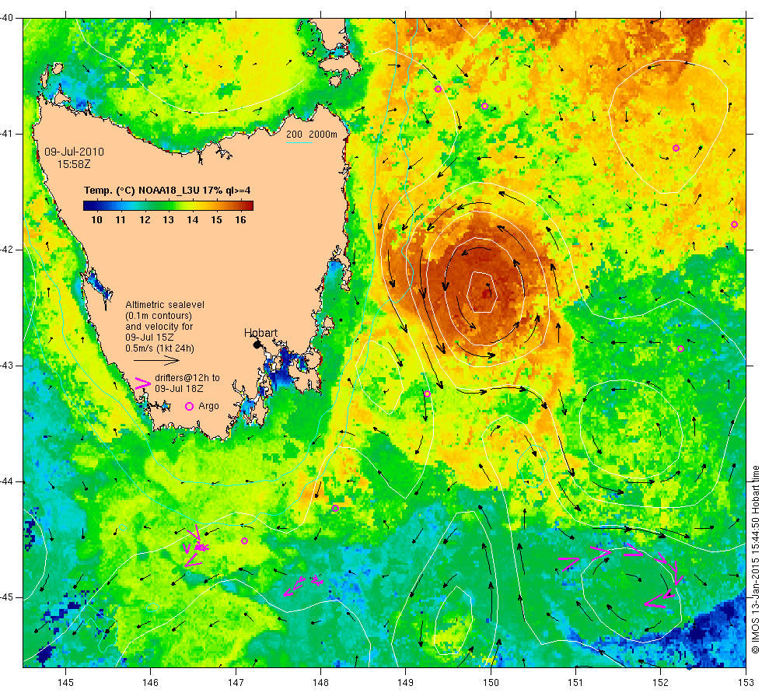Click the Argo float marker near 149.9E 40.8S
Viewport: 762px width, 700px height.
pyautogui.click(x=484, y=107)
